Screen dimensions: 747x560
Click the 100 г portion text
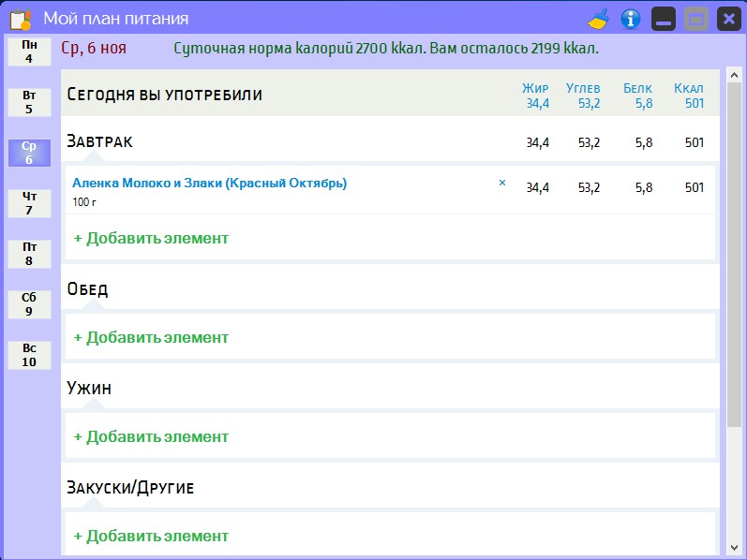pos(84,202)
